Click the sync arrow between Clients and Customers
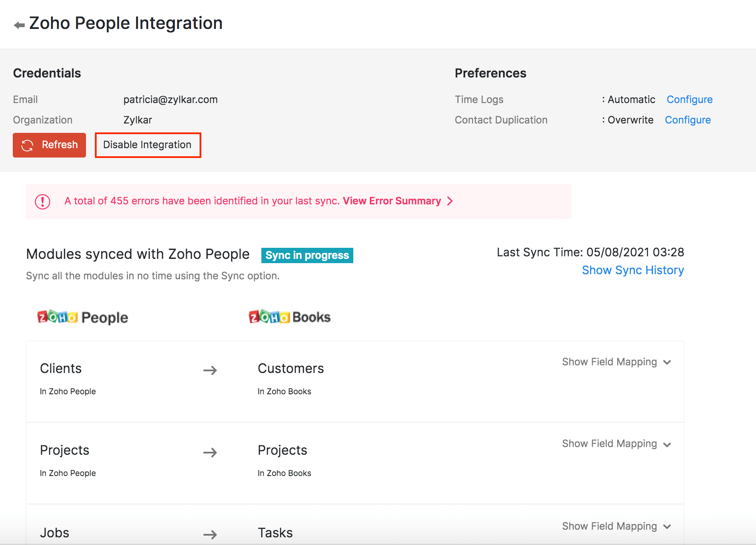 click(211, 370)
